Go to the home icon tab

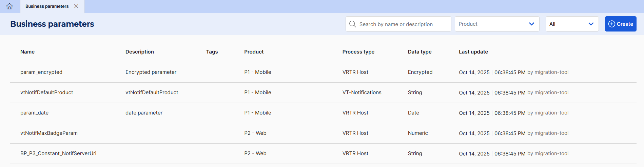(9, 6)
